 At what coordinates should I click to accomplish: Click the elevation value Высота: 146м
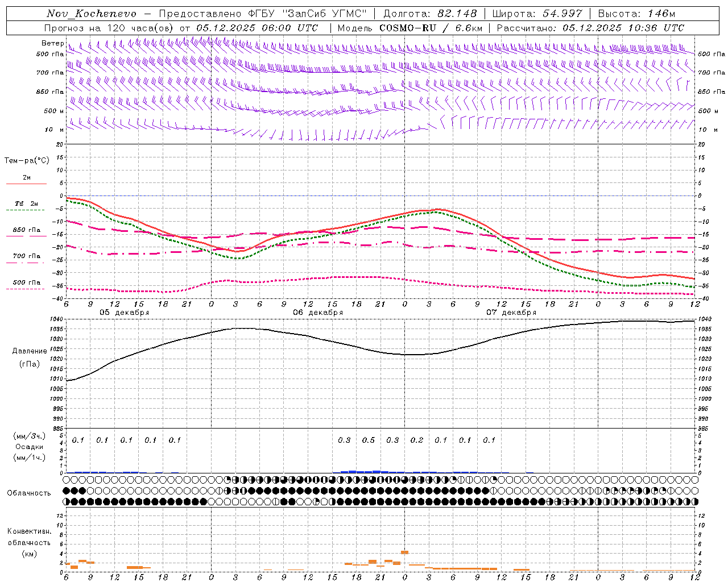636,14
